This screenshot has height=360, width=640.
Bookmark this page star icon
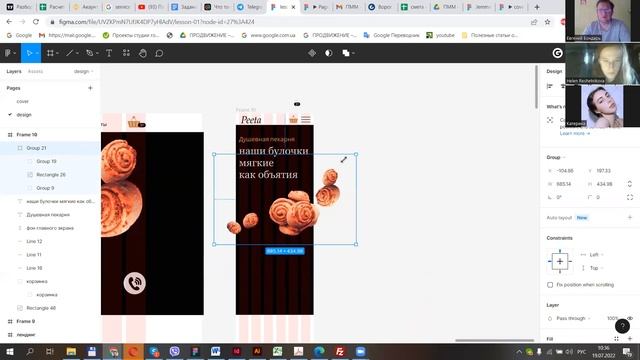tap(547, 22)
